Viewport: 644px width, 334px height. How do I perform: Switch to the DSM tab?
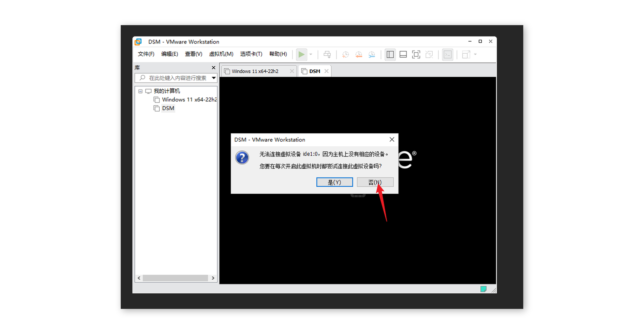[315, 71]
